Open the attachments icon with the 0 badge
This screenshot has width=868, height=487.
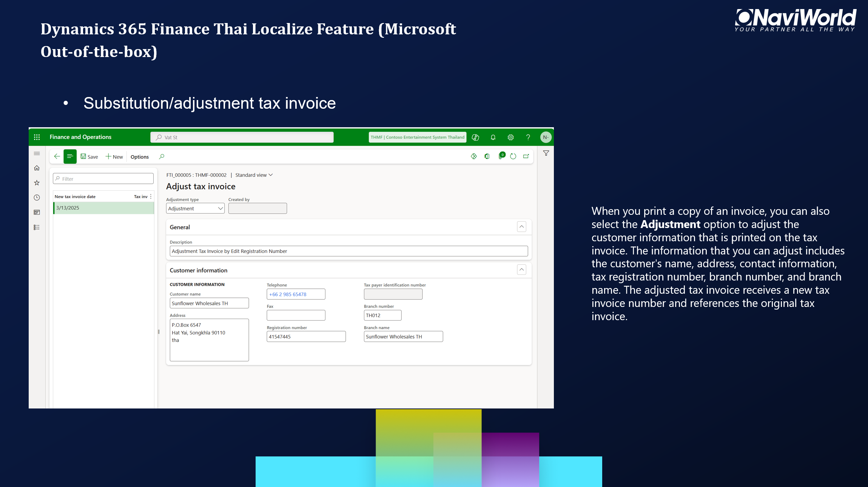pyautogui.click(x=501, y=156)
